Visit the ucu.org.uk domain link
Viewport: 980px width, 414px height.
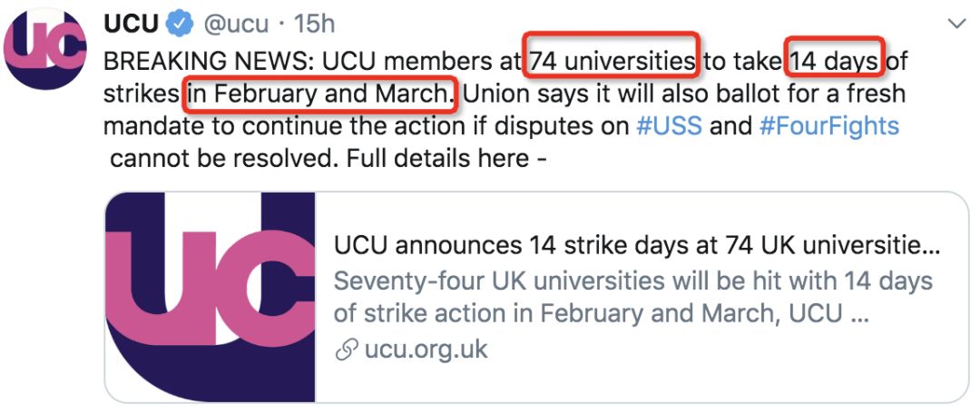click(x=426, y=350)
